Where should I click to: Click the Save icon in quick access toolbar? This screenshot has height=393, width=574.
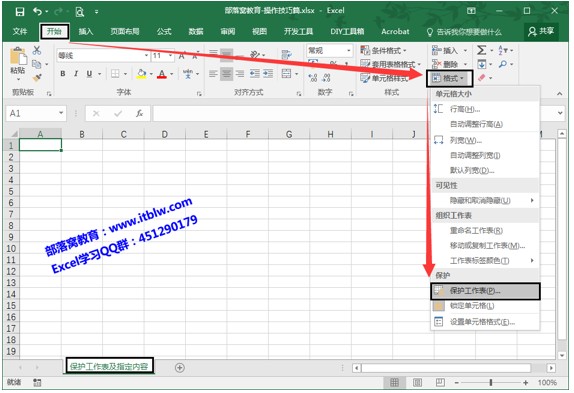(20, 12)
